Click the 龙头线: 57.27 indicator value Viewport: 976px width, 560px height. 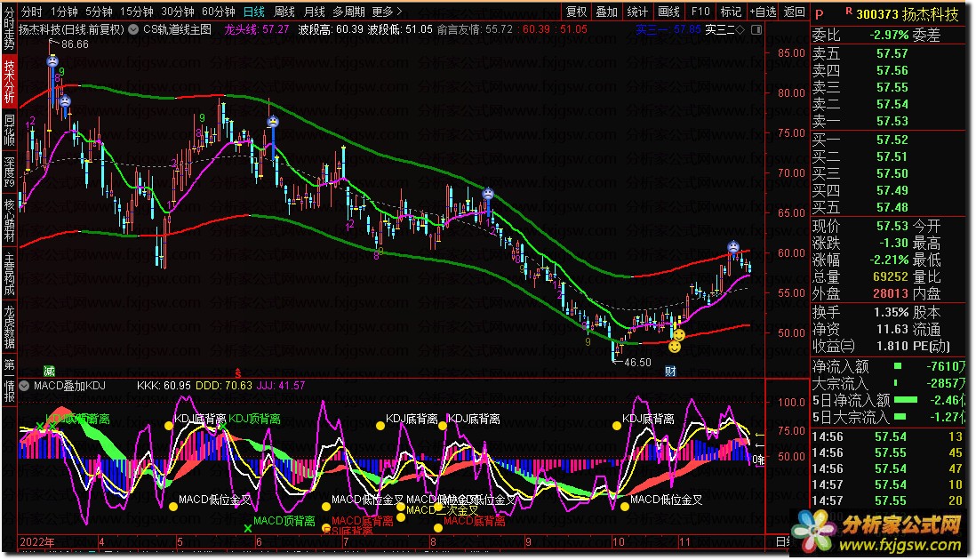pos(257,29)
